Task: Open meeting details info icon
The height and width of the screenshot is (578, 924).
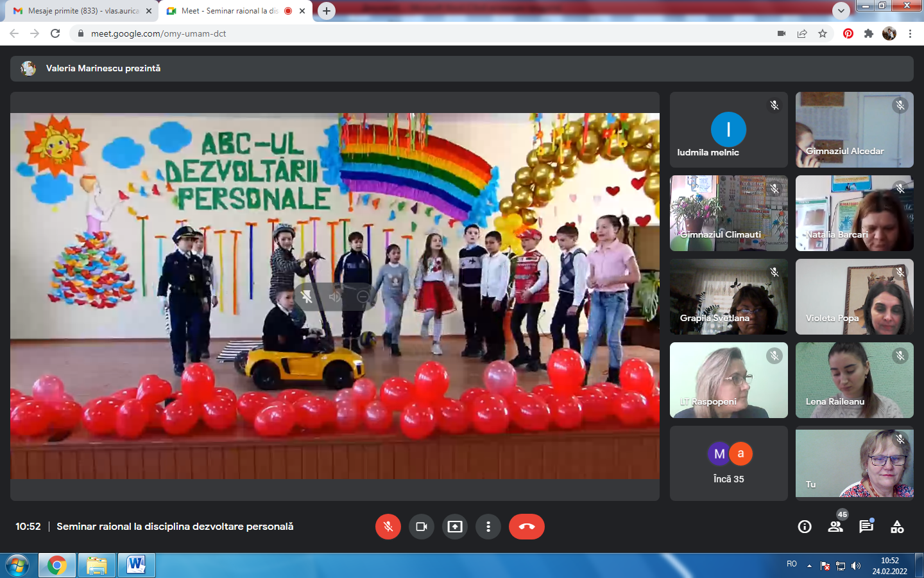Action: (805, 527)
